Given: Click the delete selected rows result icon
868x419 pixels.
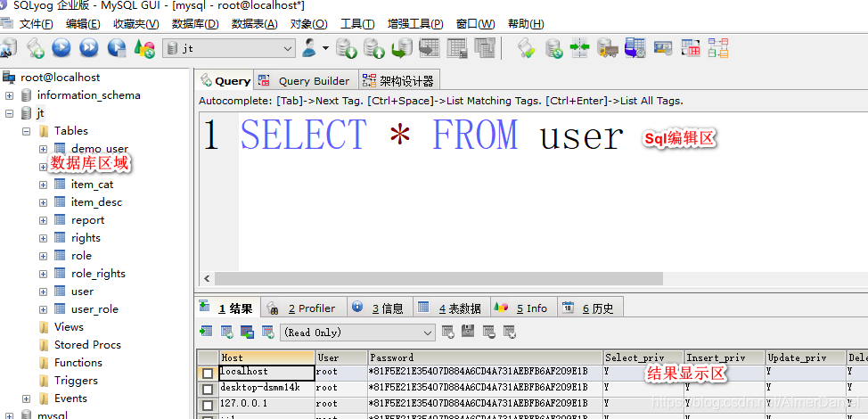Looking at the screenshot, I should 488,333.
